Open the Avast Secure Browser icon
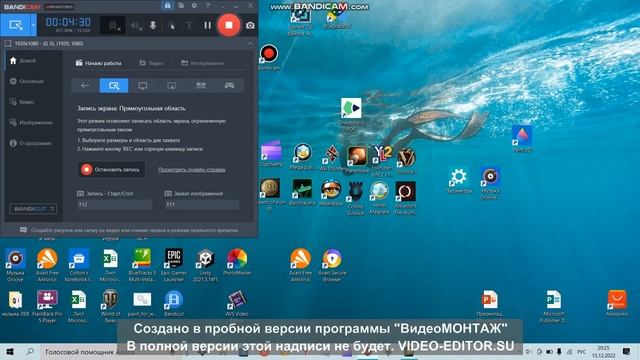This screenshot has width=640, height=360. point(332,264)
